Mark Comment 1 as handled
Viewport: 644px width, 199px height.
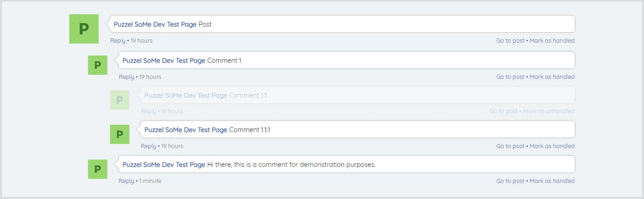(x=552, y=77)
